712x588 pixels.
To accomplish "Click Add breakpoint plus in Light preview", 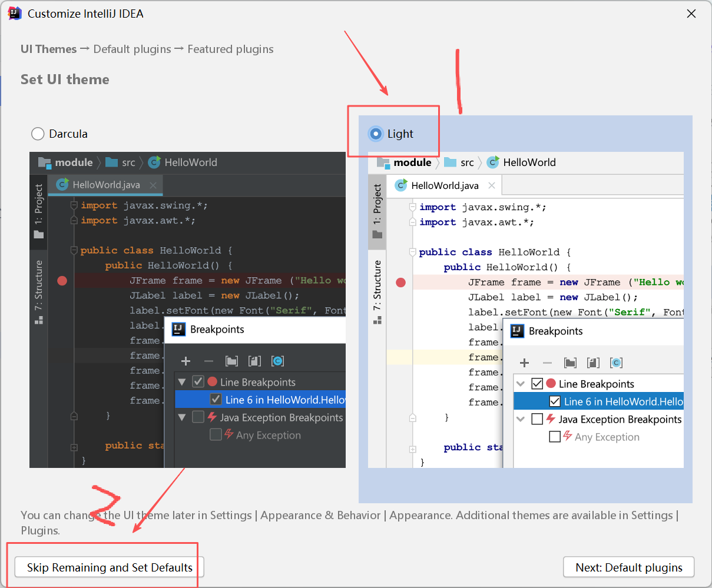I will [524, 363].
